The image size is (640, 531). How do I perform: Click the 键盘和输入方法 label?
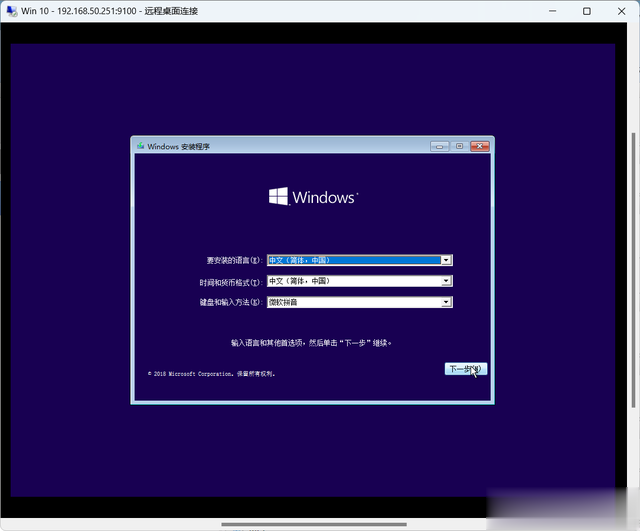point(231,302)
